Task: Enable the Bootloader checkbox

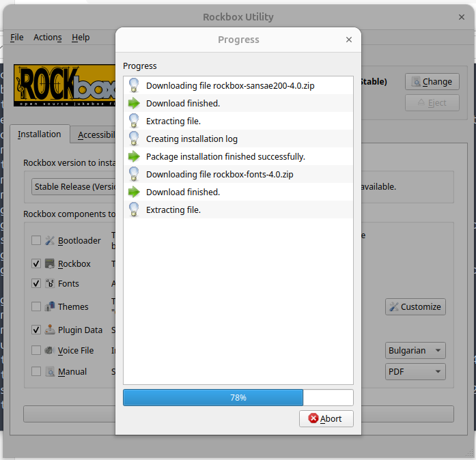Action: tap(36, 241)
